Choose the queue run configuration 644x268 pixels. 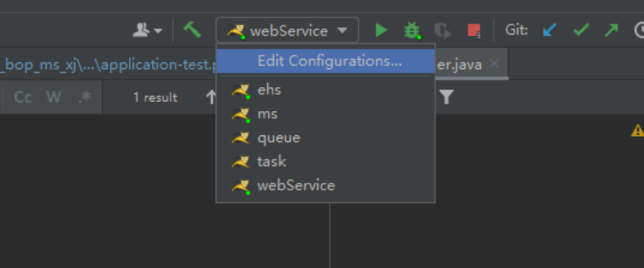[x=278, y=138]
